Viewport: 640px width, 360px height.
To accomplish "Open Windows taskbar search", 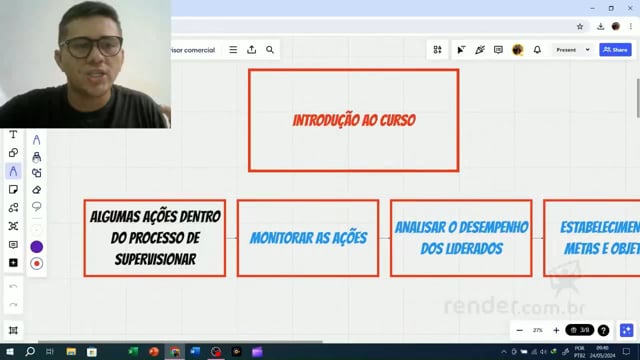I will tap(30, 352).
